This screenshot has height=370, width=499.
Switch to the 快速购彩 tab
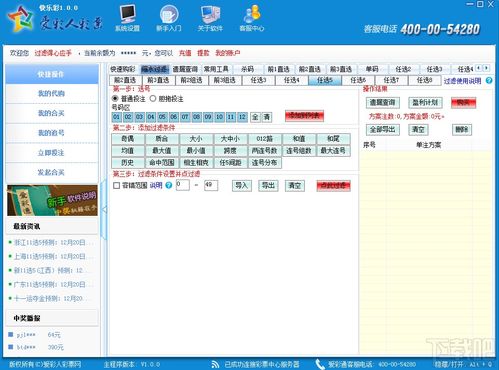pyautogui.click(x=123, y=69)
